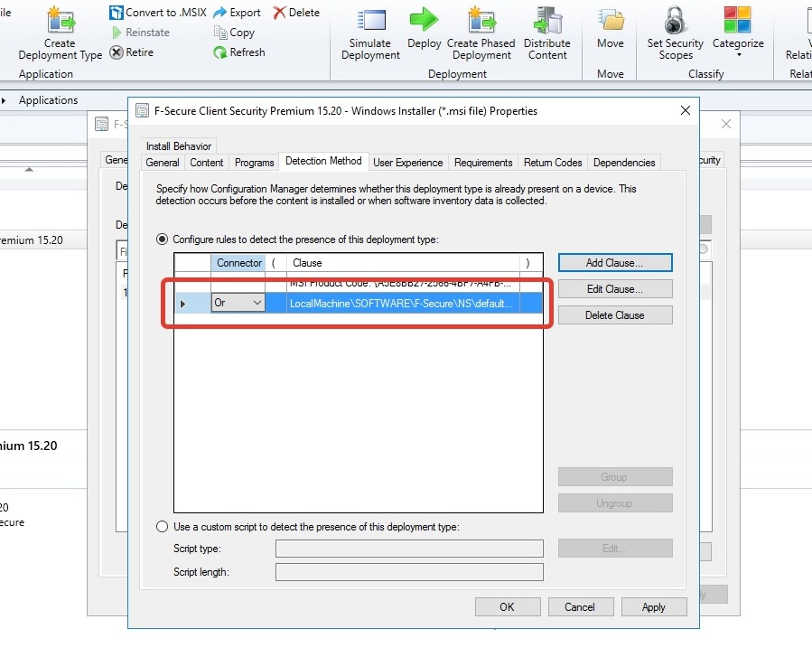Click the Script length field
The width and height of the screenshot is (812, 657).
[x=409, y=572]
